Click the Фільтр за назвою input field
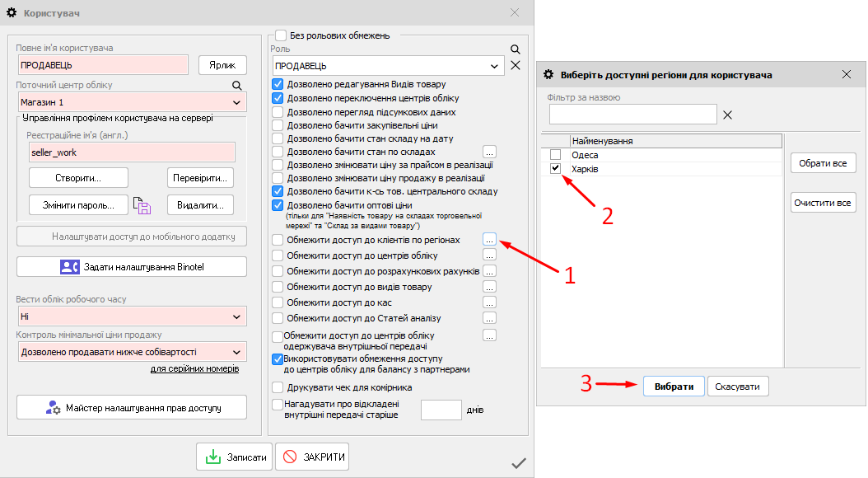The width and height of the screenshot is (868, 478). [x=632, y=115]
